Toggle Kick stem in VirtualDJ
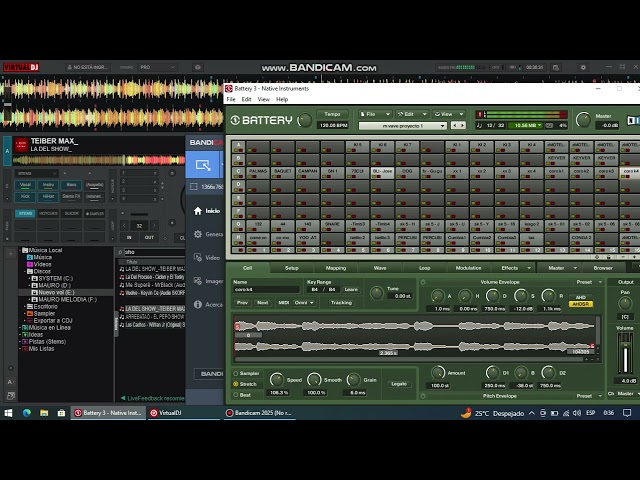The height and width of the screenshot is (480, 640). point(25,197)
